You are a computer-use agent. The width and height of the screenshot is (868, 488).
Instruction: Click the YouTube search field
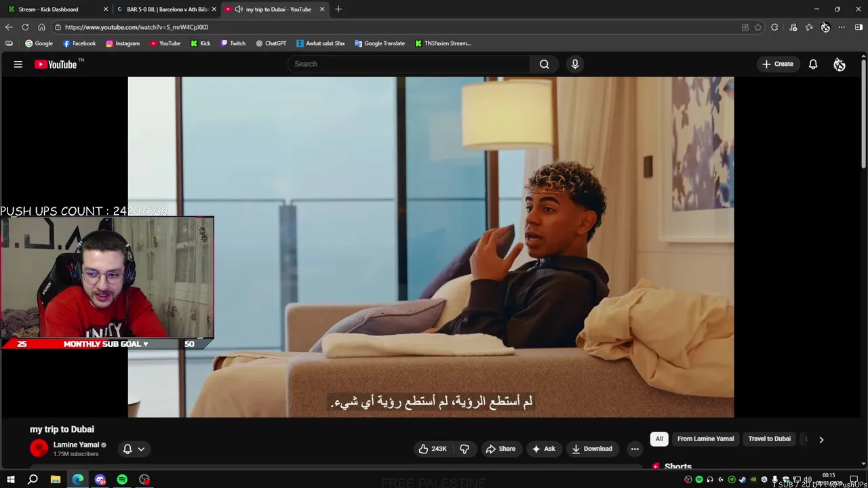[408, 64]
